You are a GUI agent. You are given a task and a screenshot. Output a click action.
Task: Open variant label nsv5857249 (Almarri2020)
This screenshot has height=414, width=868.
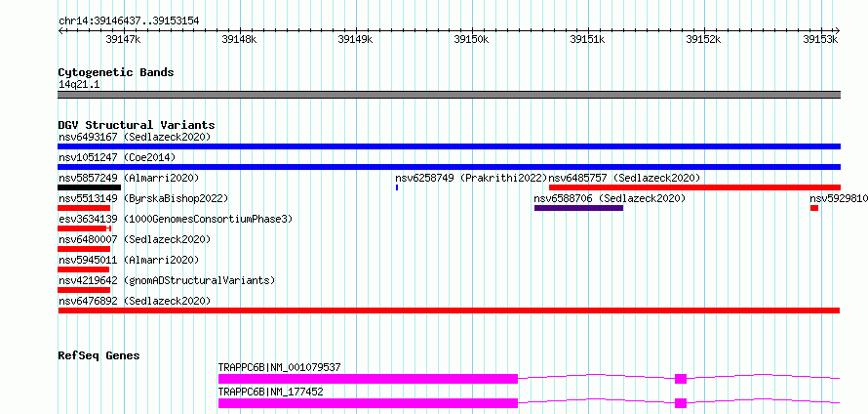point(129,178)
